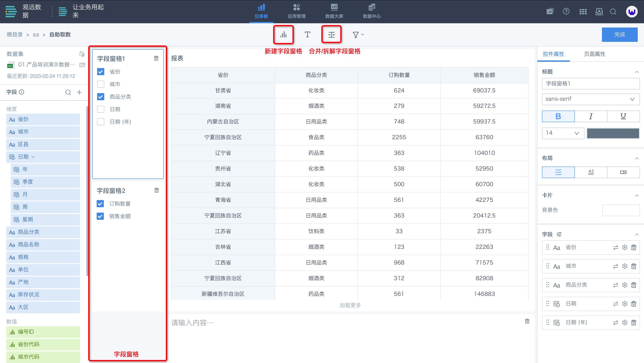Click the new field pane chart icon
Viewport: 644px width, 363px height.
[283, 35]
